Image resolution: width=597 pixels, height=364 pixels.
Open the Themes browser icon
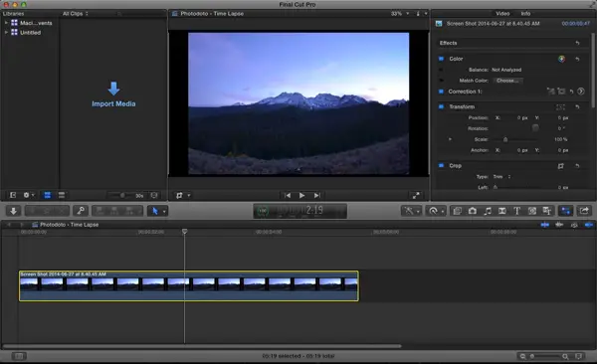546,211
